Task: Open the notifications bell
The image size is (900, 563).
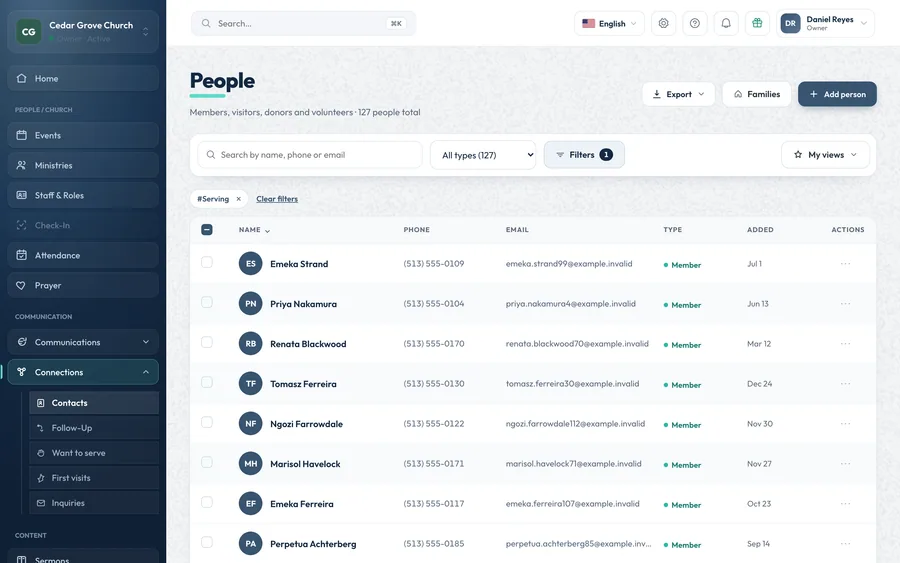Action: 726,24
